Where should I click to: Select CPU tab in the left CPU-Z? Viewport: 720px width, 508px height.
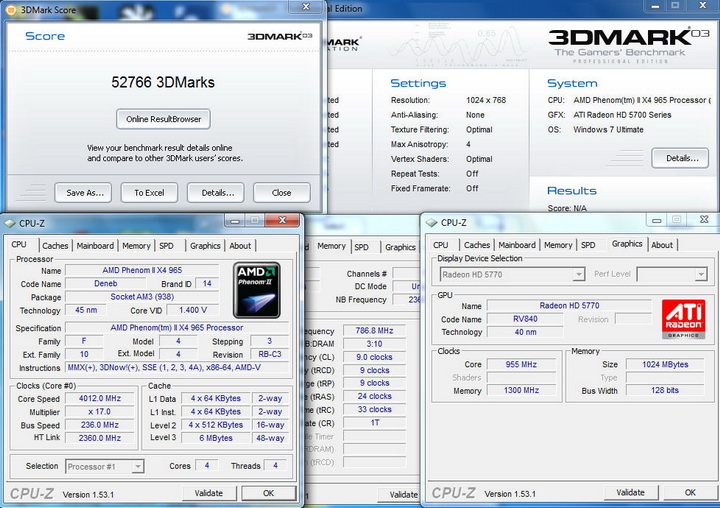(19, 244)
